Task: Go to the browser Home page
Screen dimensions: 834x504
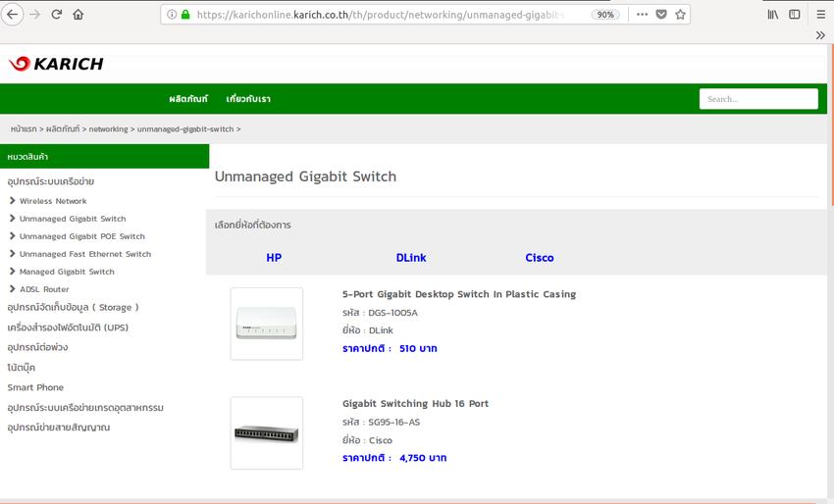Action: (78, 15)
